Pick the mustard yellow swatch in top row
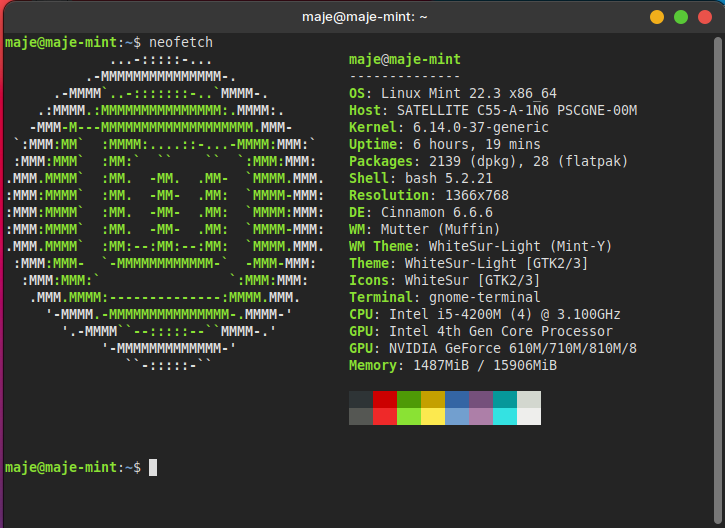This screenshot has width=725, height=528. [433, 399]
